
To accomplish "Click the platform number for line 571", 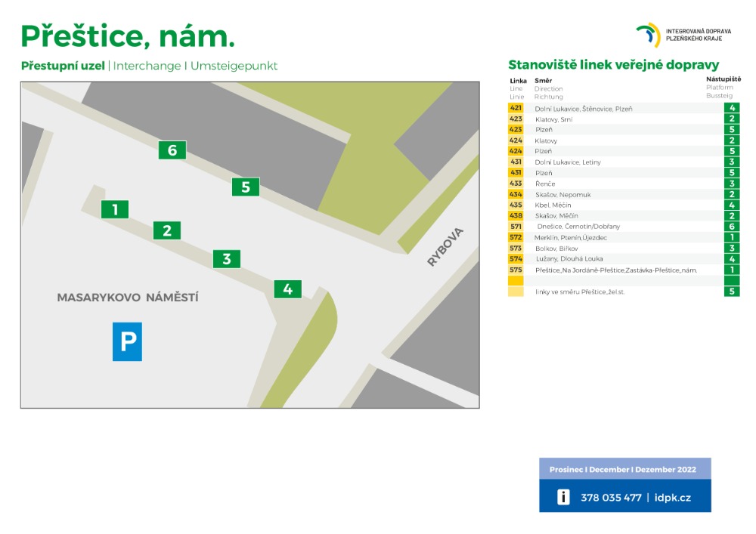I will pyautogui.click(x=732, y=227).
